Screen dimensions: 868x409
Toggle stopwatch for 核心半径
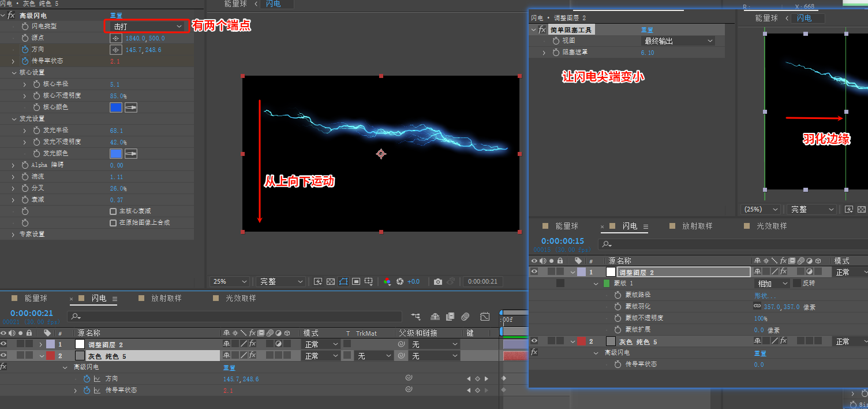(x=36, y=84)
